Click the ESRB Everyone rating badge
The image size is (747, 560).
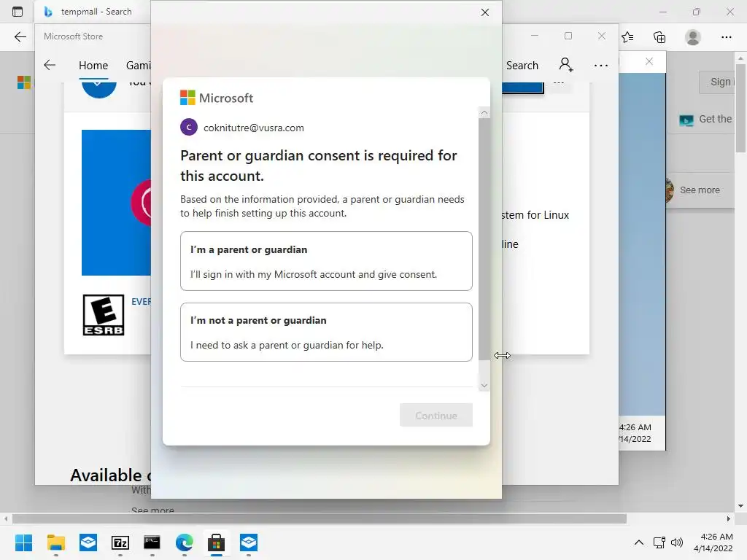pos(104,315)
